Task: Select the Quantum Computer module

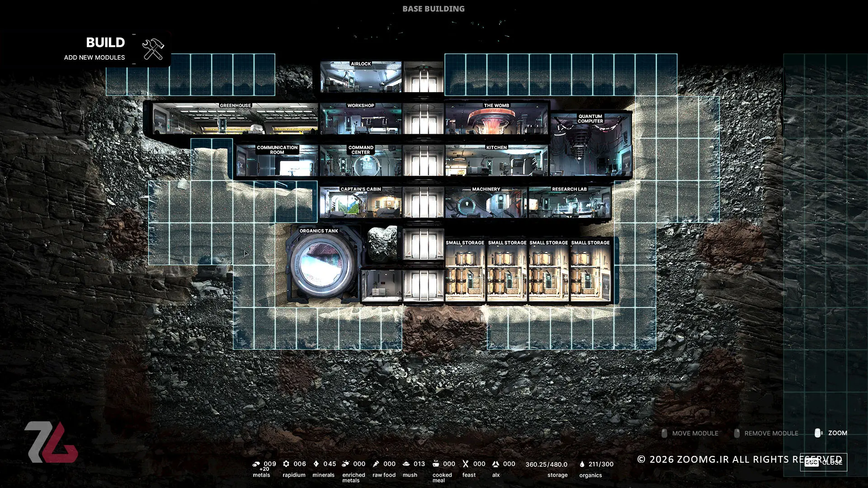Action: point(590,145)
